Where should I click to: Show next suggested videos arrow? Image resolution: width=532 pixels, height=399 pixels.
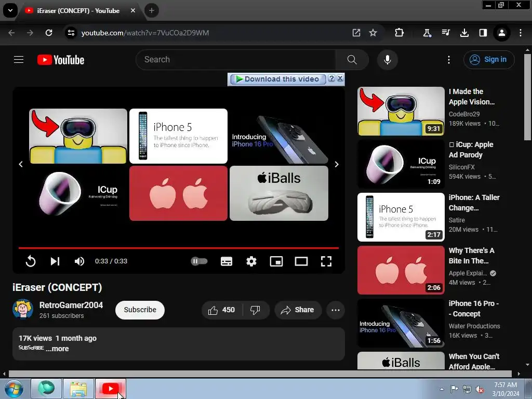coord(337,164)
